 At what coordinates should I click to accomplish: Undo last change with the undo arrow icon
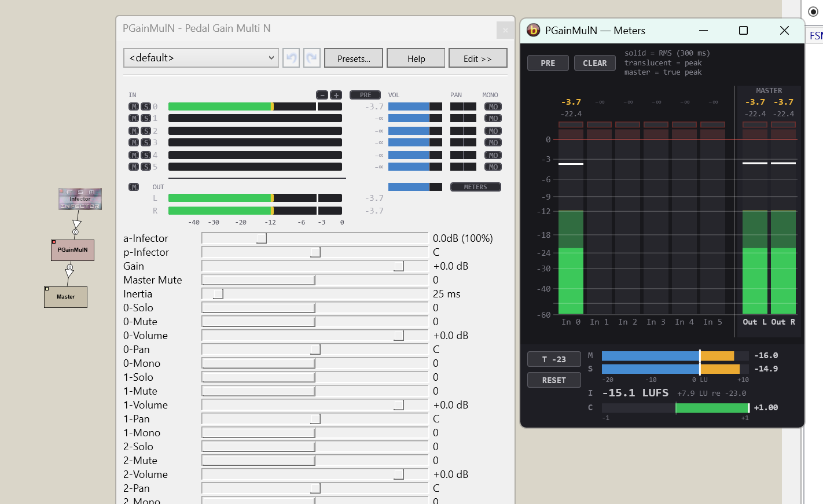point(291,58)
